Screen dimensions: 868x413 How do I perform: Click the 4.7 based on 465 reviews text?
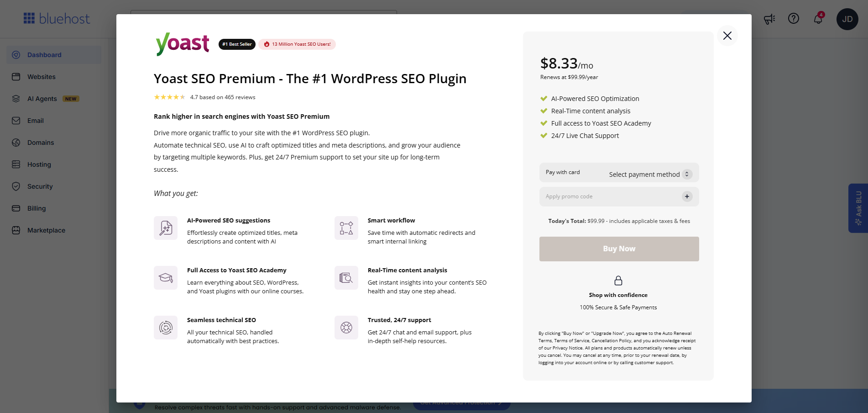click(223, 97)
